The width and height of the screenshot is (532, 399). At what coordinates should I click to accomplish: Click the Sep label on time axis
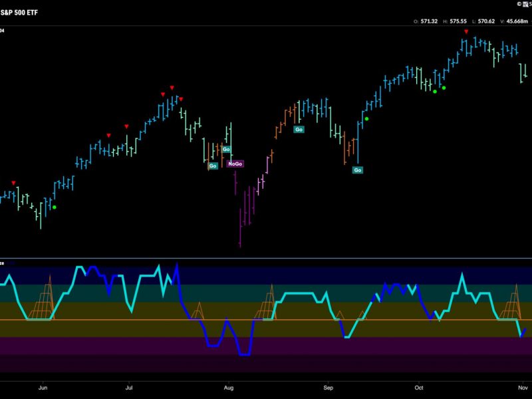[328, 388]
